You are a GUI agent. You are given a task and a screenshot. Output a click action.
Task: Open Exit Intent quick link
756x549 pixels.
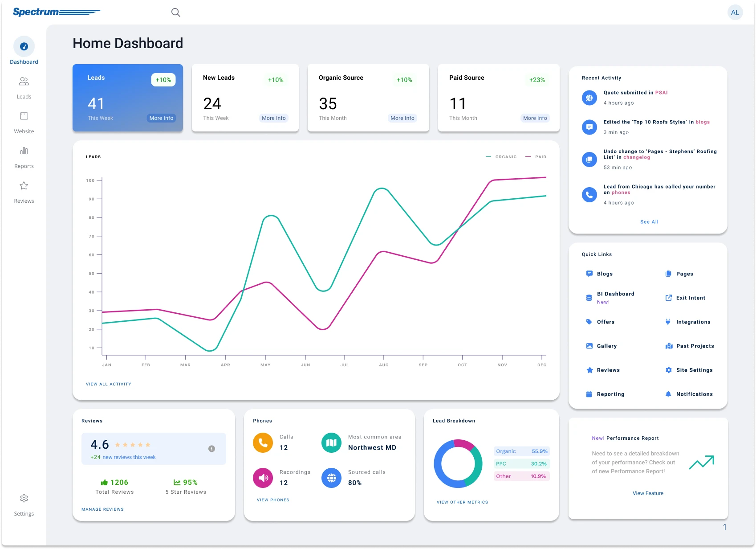[x=690, y=298]
